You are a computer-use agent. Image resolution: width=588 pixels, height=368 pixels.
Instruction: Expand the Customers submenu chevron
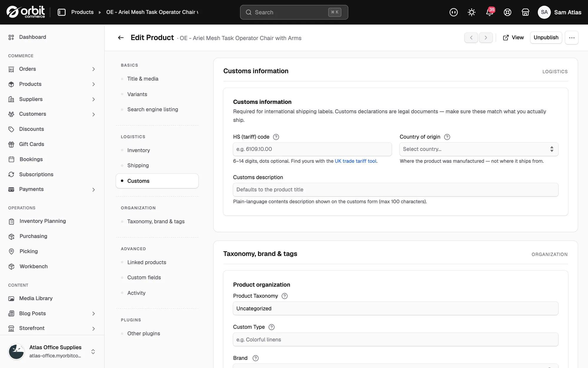pyautogui.click(x=93, y=114)
